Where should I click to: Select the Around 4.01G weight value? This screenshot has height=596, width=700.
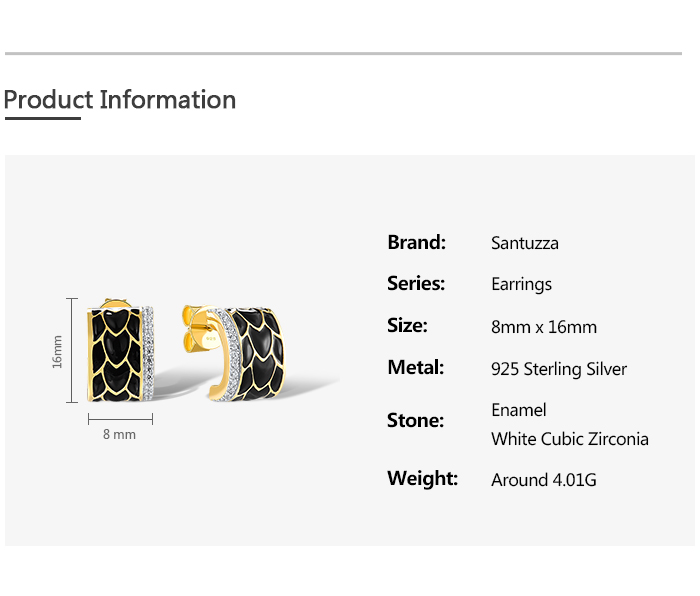(544, 480)
